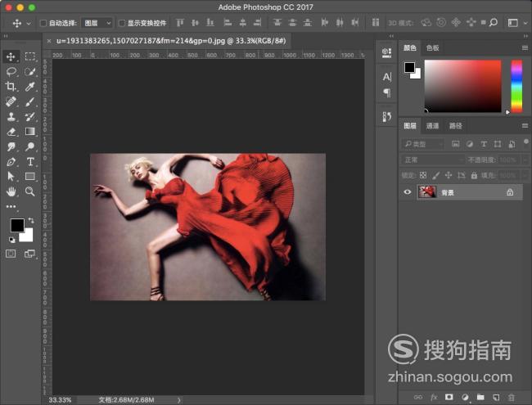The height and width of the screenshot is (405, 532).
Task: Open the layer filter type dropdown
Action: click(423, 144)
